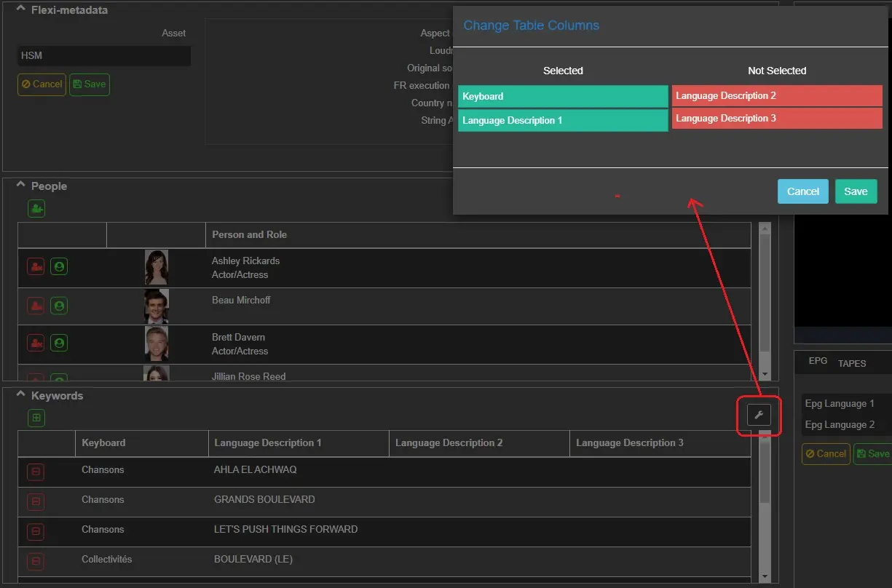
Task: Collapse the Keywords section
Action: [x=21, y=395]
